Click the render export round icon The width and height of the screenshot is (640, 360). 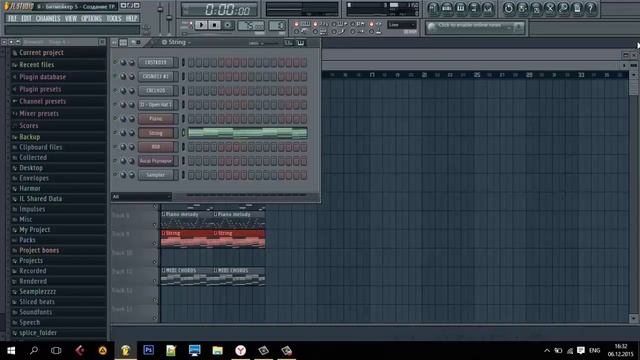tap(536, 8)
